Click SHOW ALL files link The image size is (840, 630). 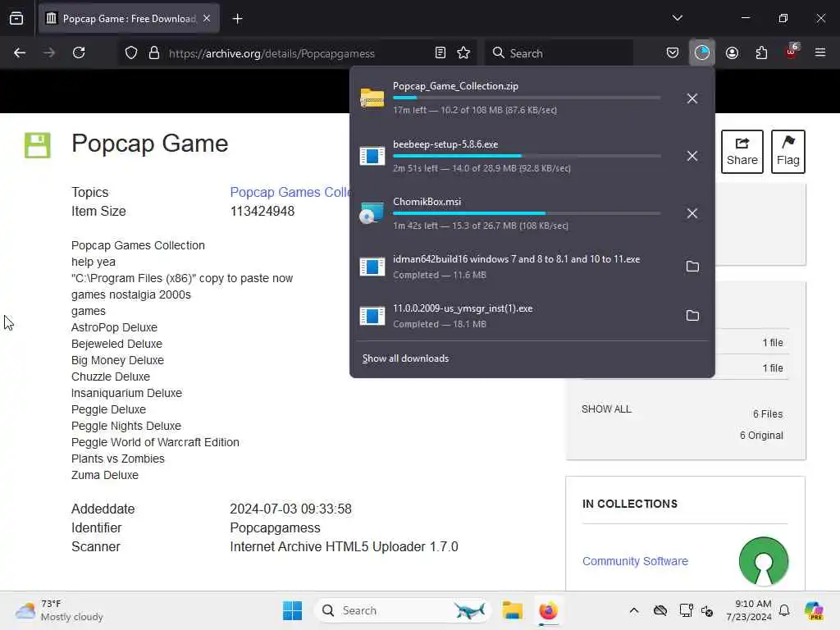tap(606, 409)
